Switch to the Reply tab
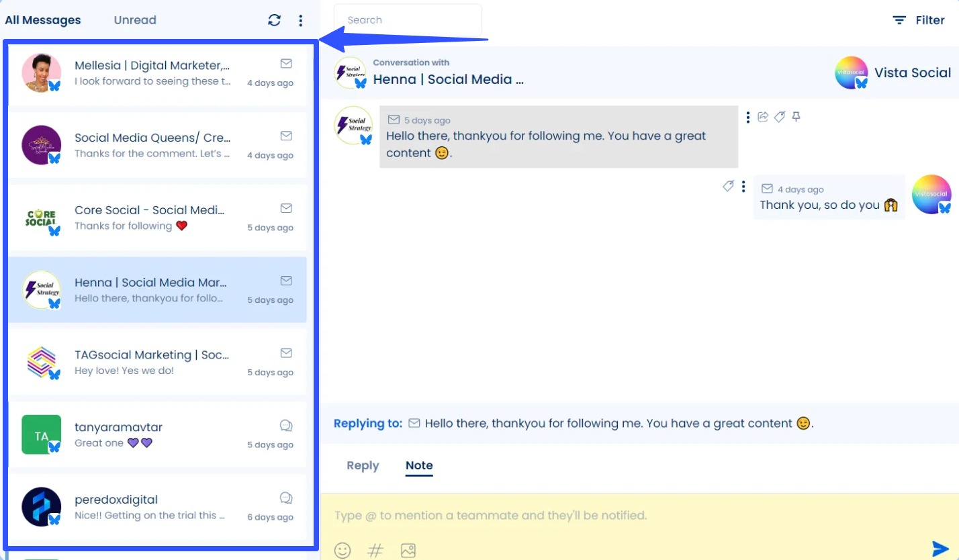This screenshot has width=959, height=560. (362, 465)
